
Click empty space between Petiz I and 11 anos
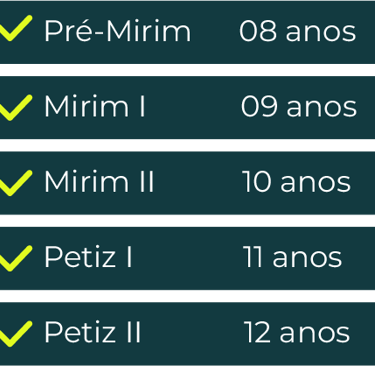point(188,258)
